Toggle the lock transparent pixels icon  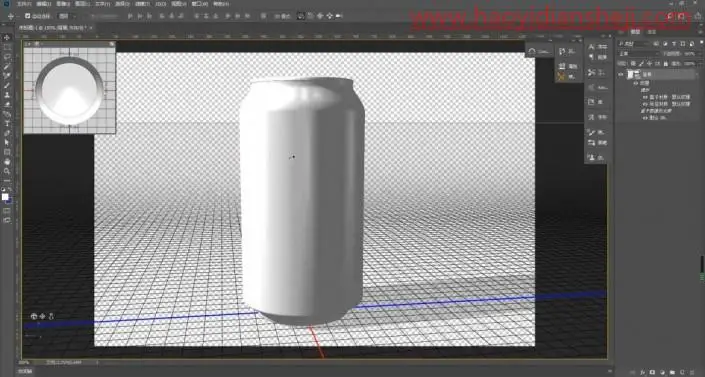click(633, 64)
